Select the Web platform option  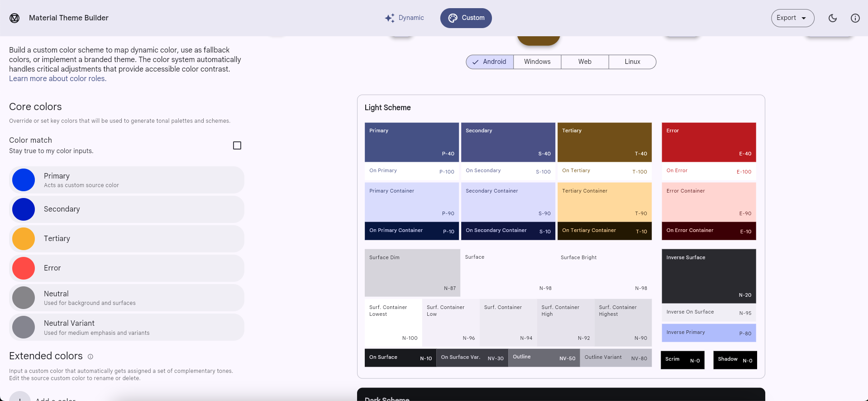pos(585,62)
